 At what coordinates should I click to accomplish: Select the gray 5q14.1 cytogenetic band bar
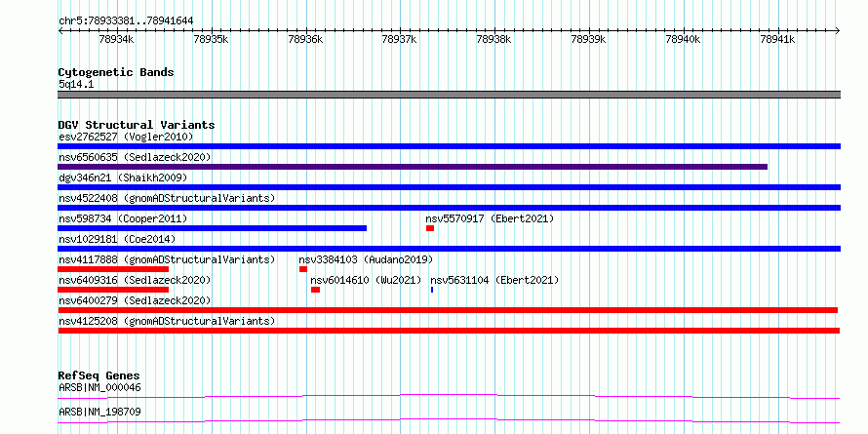coord(449,95)
